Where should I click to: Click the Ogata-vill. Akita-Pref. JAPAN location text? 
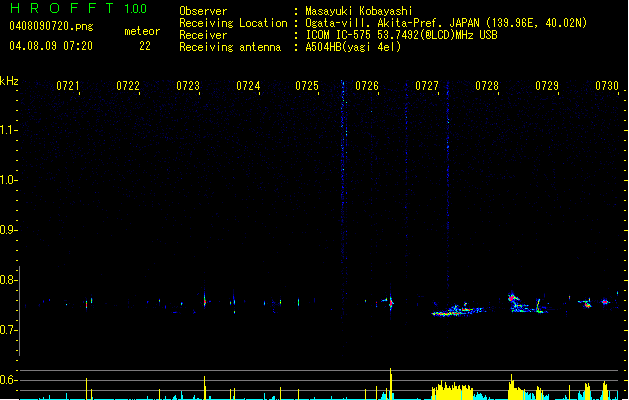446,23
